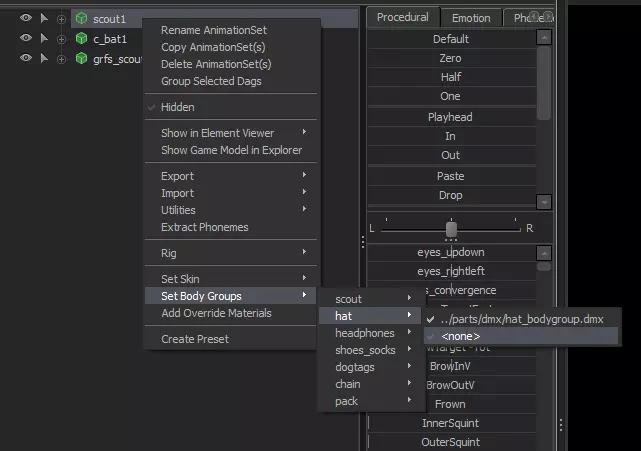Image resolution: width=641 pixels, height=451 pixels.
Task: Click the selection arrow icon next to c_bat1
Action: pyautogui.click(x=44, y=38)
